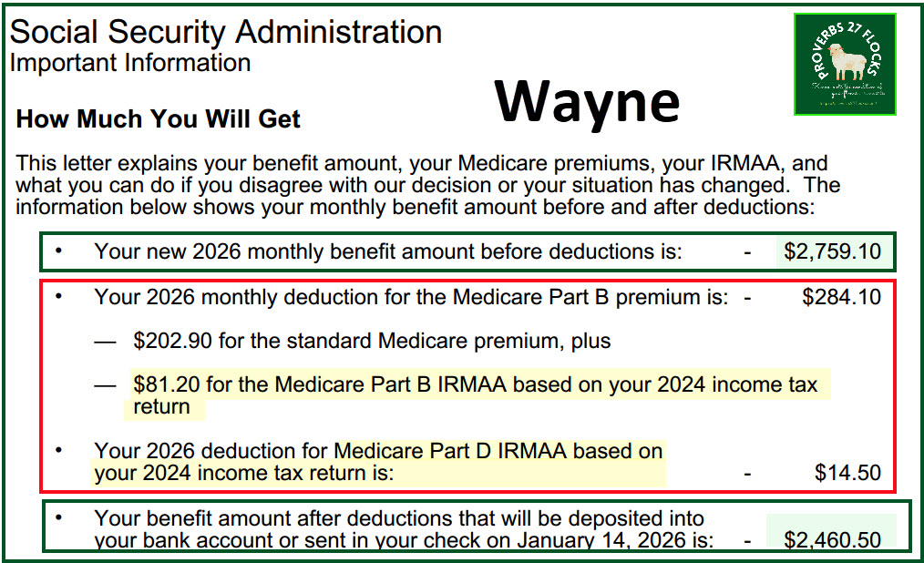This screenshot has height=563, width=924.
Task: Select the Important Information subtitle
Action: pos(130,63)
